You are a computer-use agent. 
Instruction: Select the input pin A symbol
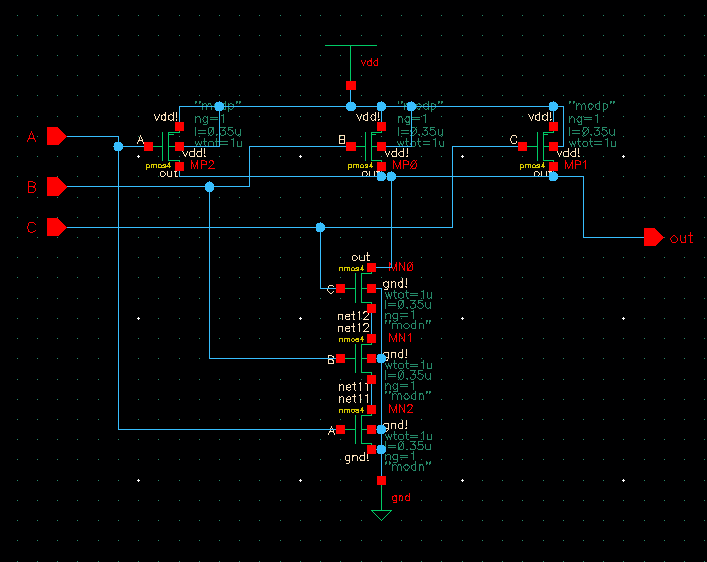click(56, 136)
